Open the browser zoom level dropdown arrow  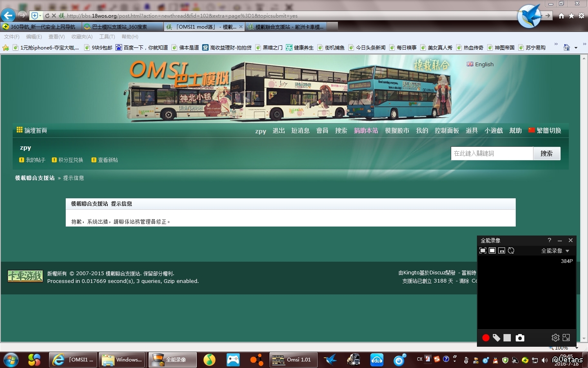[x=577, y=348]
